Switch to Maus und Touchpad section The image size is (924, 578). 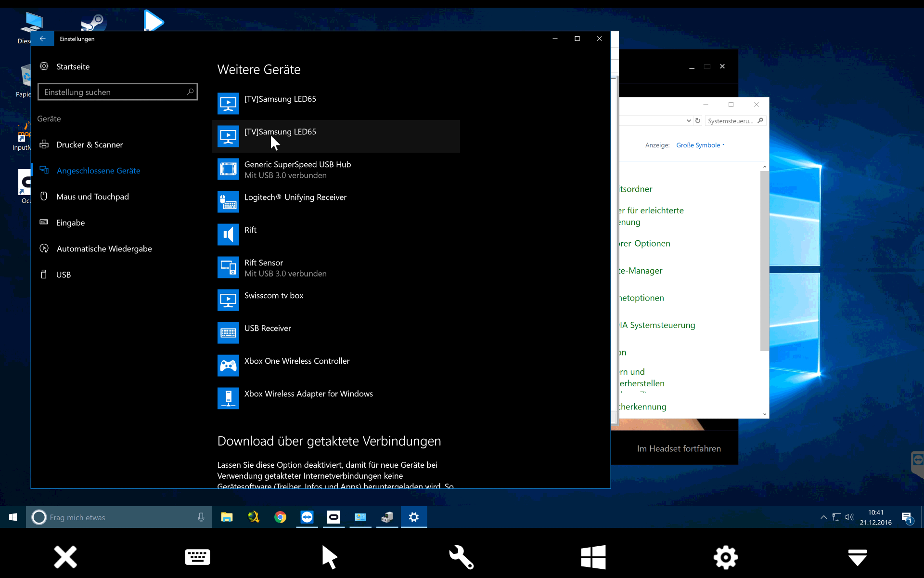(x=92, y=197)
